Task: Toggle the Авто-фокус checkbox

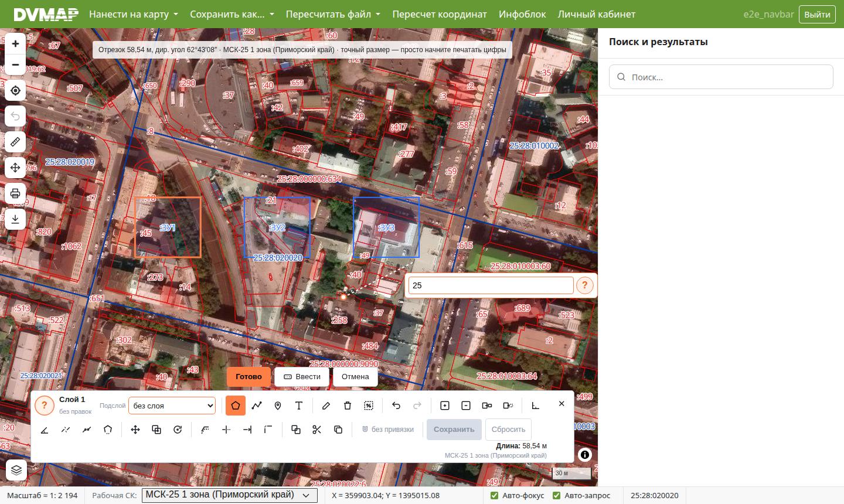Action: 494,495
